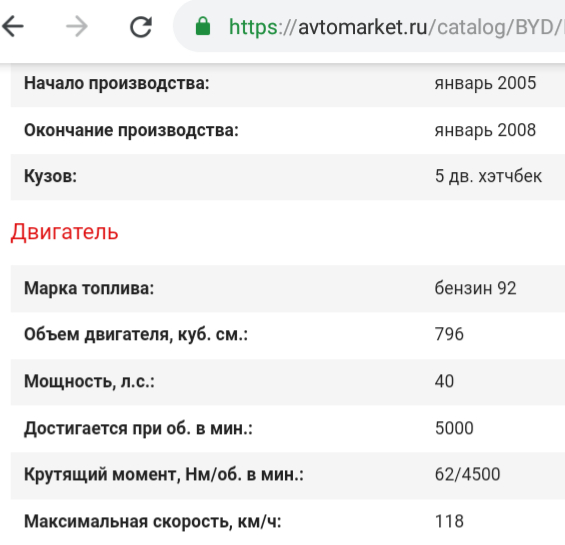Click the Кузов row label
This screenshot has height=545, width=565.
pos(50,176)
